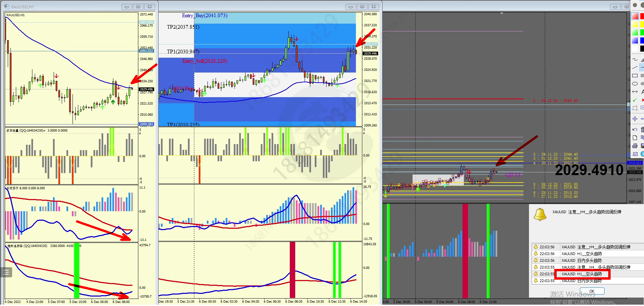Click the large 2029.4910 price readout

coord(589,170)
